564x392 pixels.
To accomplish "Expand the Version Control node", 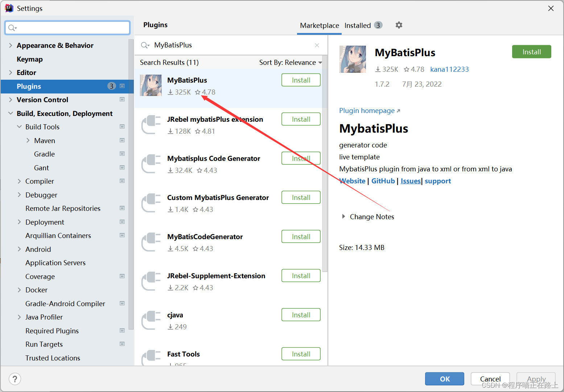I will click(x=11, y=100).
